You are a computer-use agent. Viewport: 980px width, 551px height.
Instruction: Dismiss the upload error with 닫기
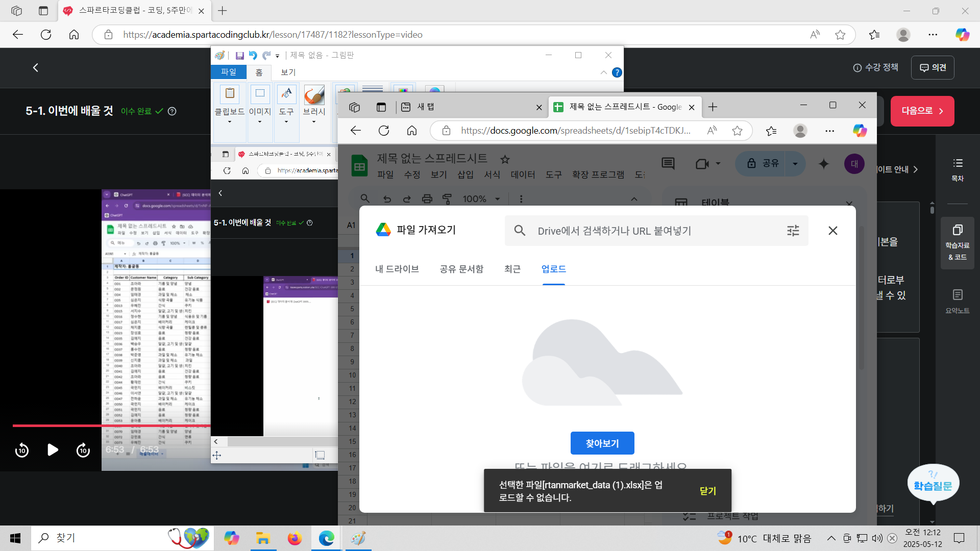pyautogui.click(x=708, y=491)
